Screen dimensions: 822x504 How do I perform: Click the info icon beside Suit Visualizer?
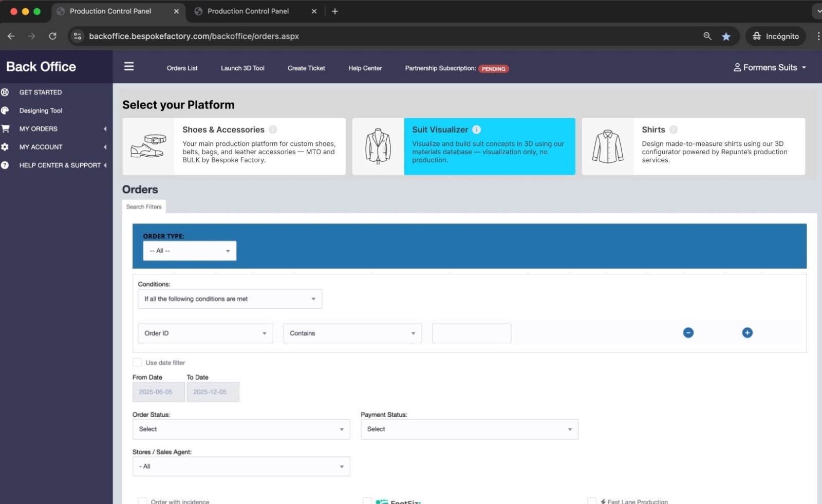(x=476, y=129)
